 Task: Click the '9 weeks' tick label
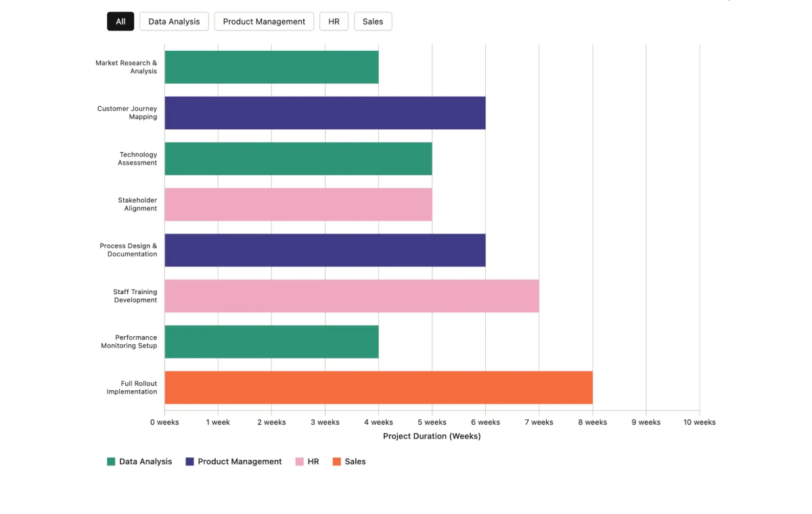(x=646, y=422)
